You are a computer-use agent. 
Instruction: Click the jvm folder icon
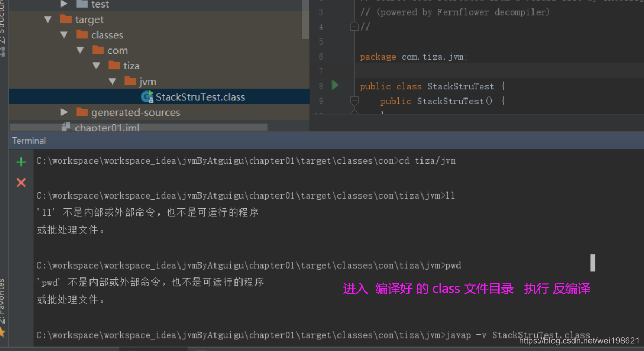(x=130, y=81)
